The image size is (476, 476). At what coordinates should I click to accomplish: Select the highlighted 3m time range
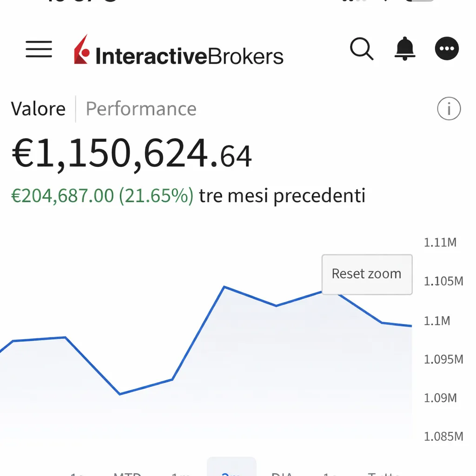pos(231,470)
